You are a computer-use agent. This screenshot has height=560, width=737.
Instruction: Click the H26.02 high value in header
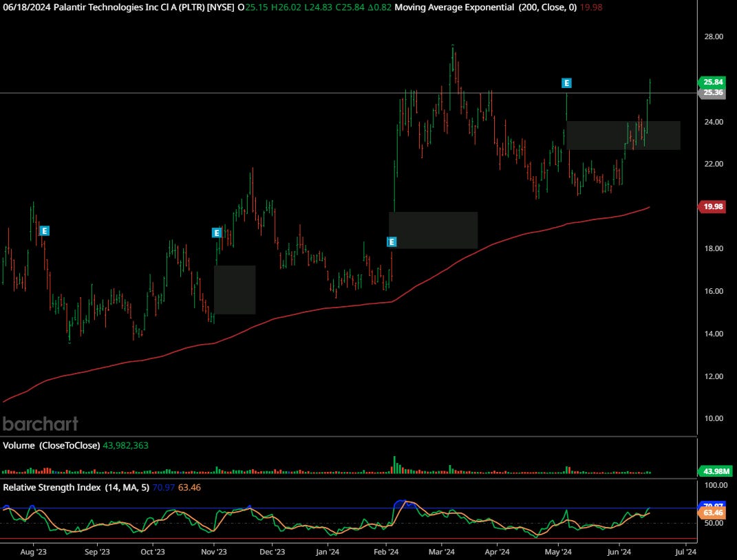tap(286, 8)
